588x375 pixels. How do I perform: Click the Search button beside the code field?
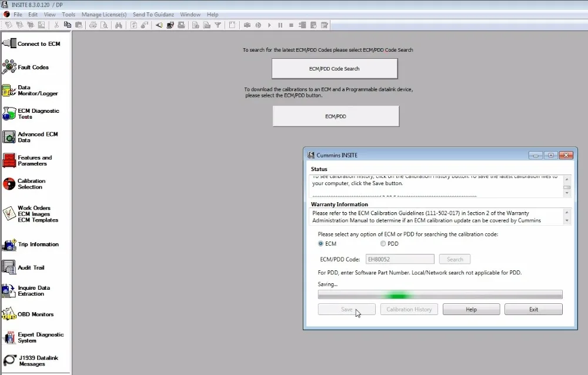click(x=455, y=259)
